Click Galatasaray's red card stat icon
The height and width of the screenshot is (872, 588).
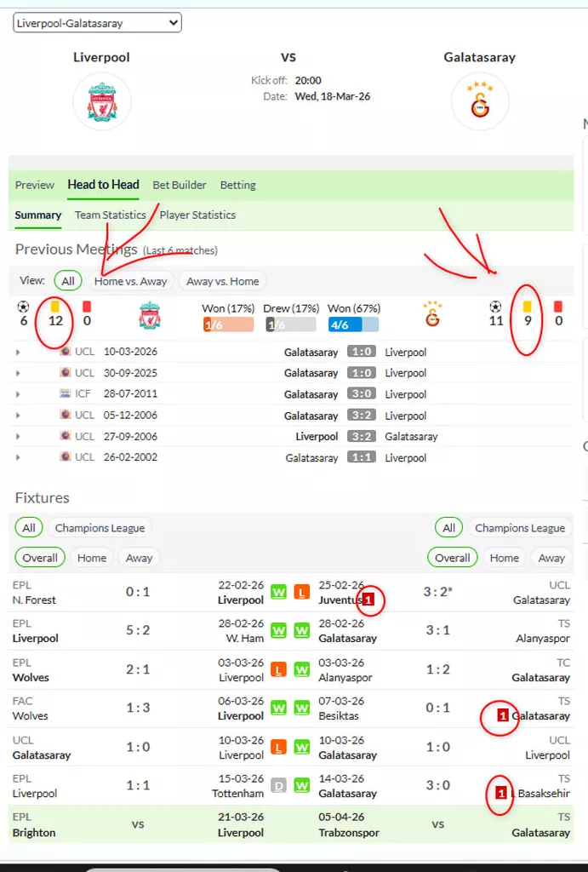pyautogui.click(x=558, y=307)
